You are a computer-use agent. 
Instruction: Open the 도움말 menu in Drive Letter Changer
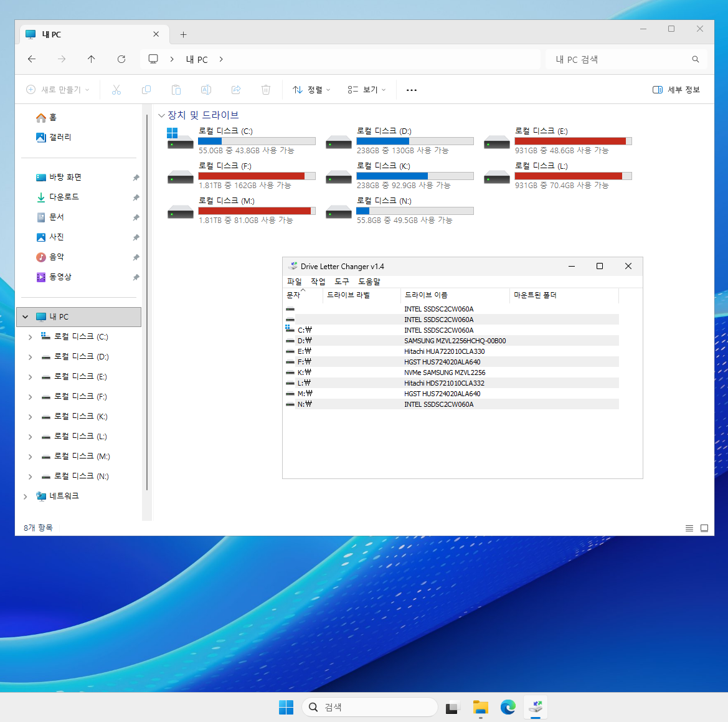click(x=369, y=282)
